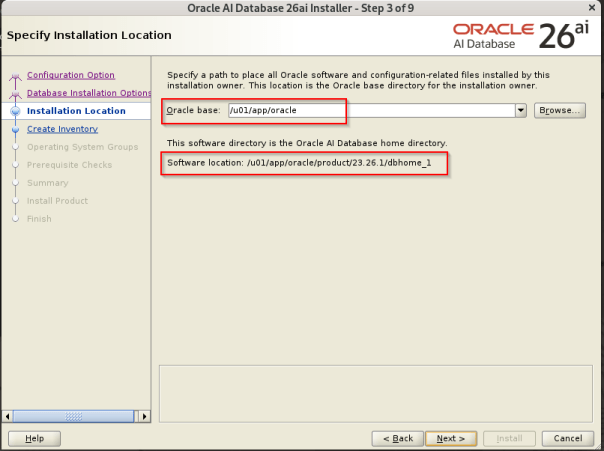The image size is (604, 451).
Task: Open Database Installation Options step
Action: point(89,93)
